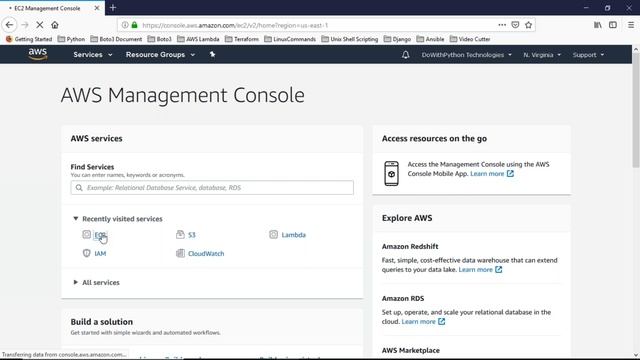Open the Unix Shell Scripting bookmarks folder
640x360 pixels.
coord(349,39)
